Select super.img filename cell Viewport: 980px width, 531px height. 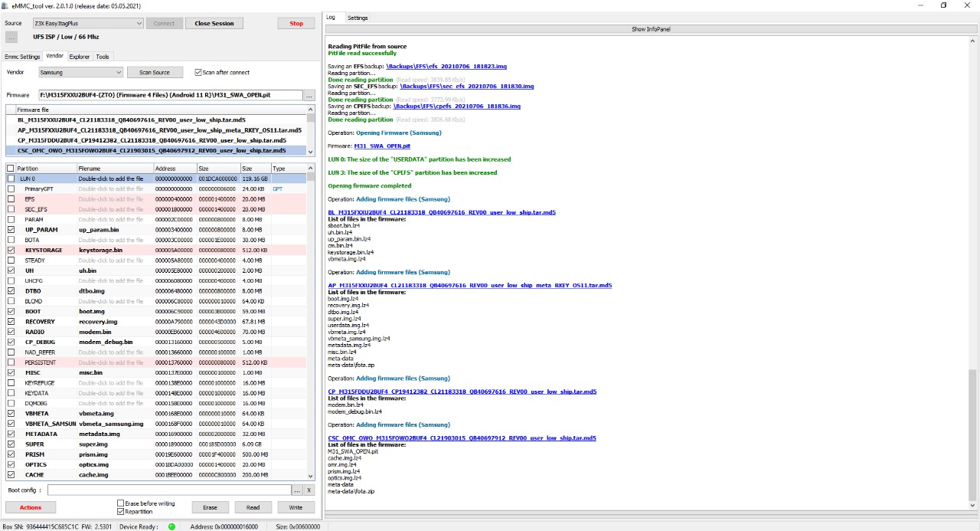click(x=115, y=444)
